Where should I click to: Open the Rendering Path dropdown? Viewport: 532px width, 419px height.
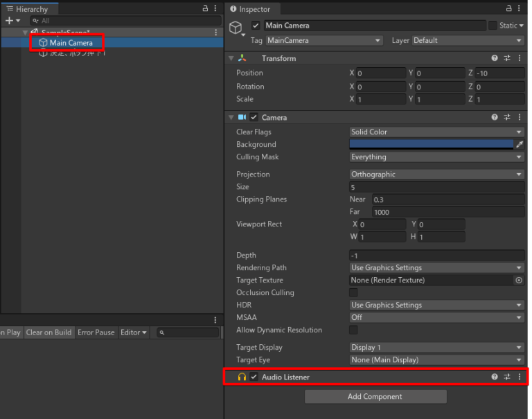[437, 268]
